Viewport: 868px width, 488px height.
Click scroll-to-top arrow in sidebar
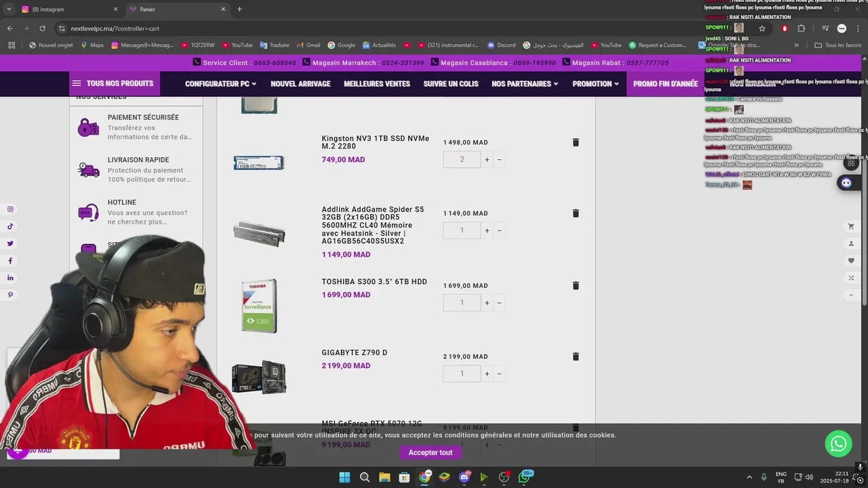point(851,295)
